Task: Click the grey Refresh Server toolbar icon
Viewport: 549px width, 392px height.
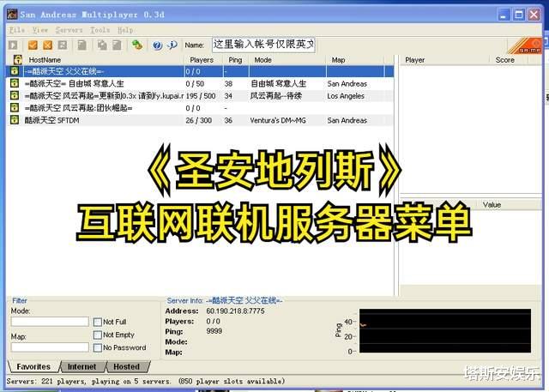Action: tap(63, 45)
